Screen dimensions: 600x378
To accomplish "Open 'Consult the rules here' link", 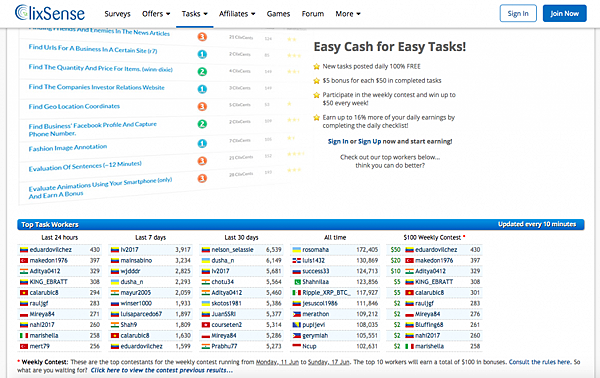I will coord(540,362).
